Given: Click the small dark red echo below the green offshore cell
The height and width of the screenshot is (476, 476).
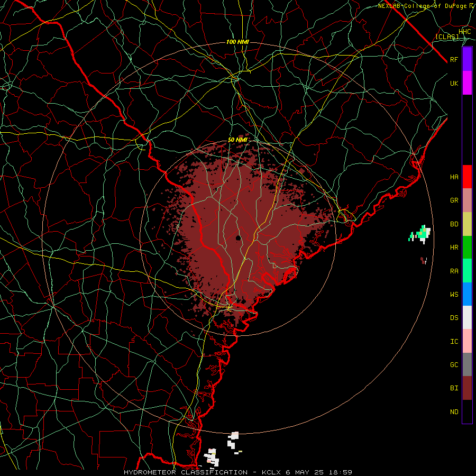Looking at the screenshot, I should pos(424,260).
